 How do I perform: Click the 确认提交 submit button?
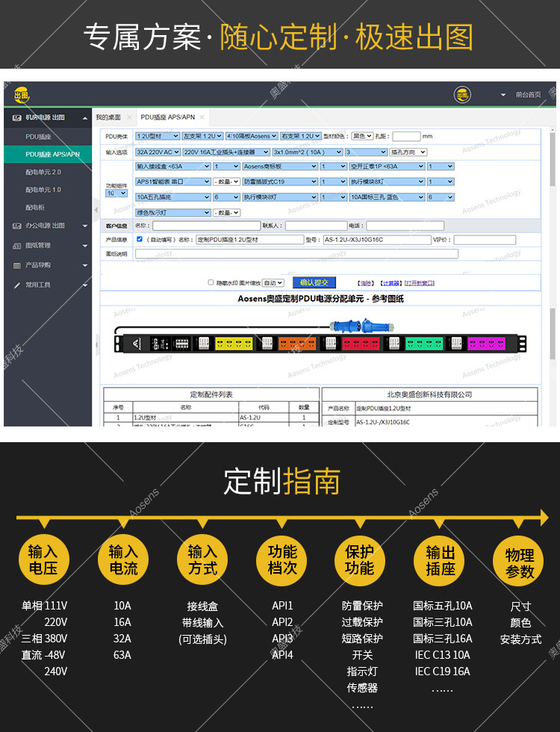(314, 282)
